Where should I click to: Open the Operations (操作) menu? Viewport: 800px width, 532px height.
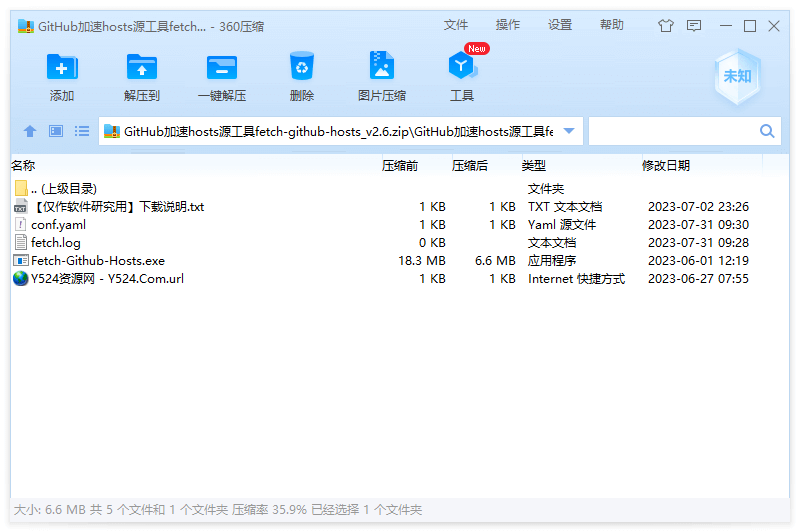(508, 24)
